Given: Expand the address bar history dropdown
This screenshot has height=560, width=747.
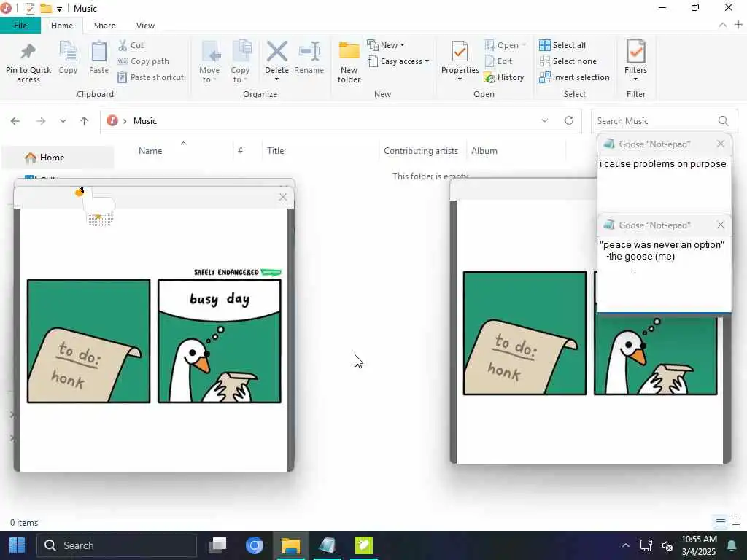Looking at the screenshot, I should tap(544, 121).
